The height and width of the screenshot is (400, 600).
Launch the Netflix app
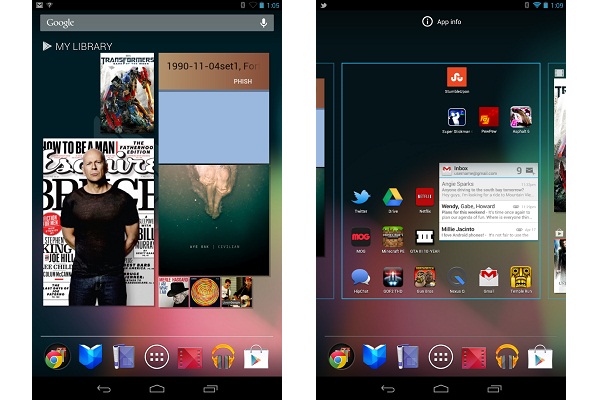pyautogui.click(x=424, y=196)
